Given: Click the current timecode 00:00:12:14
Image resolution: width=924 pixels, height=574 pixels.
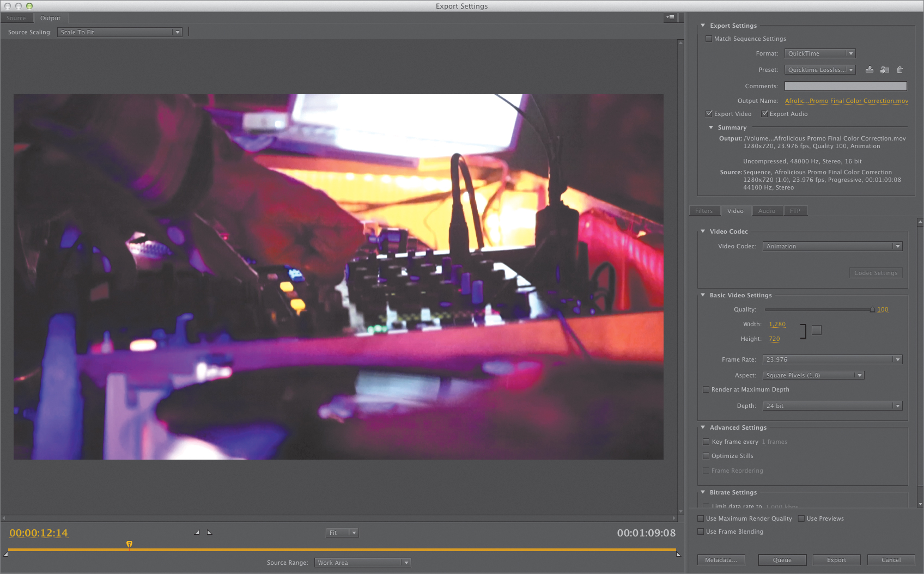Looking at the screenshot, I should tap(39, 533).
